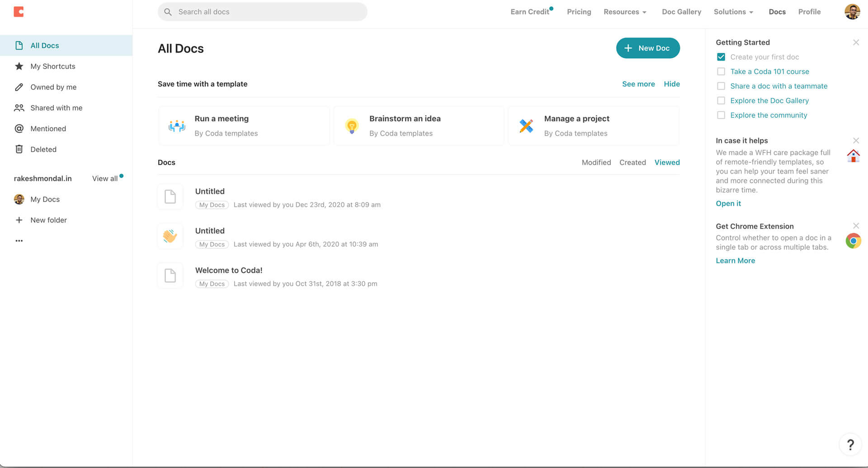Viewport: 868px width, 468px height.
Task: Expand the Resources dropdown menu
Action: [x=625, y=12]
